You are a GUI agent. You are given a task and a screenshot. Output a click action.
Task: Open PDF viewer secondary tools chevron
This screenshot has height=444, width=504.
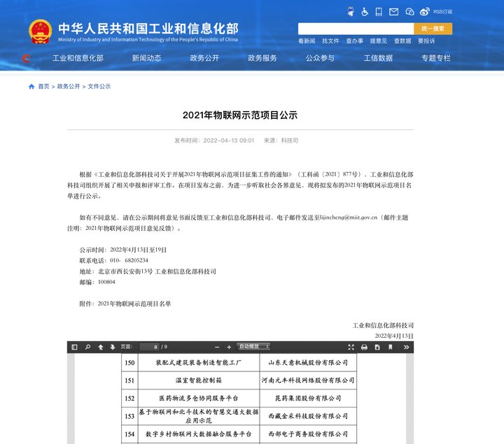[406, 347]
